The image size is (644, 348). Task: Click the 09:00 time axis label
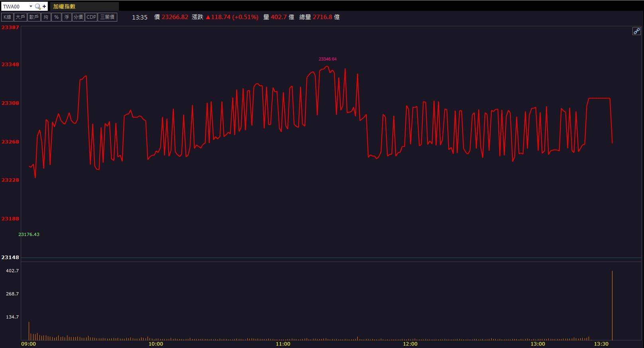tap(28, 344)
